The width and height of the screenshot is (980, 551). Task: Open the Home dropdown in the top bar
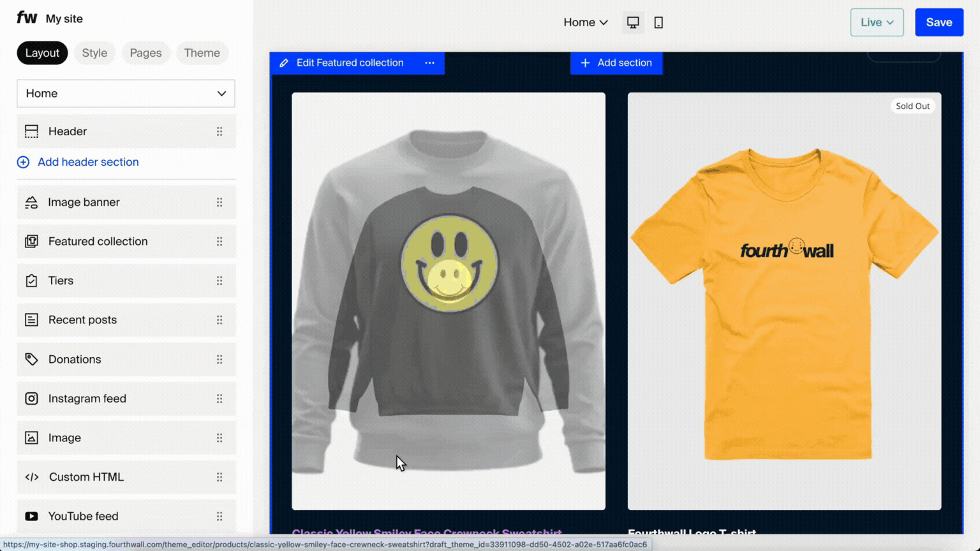pyautogui.click(x=584, y=22)
